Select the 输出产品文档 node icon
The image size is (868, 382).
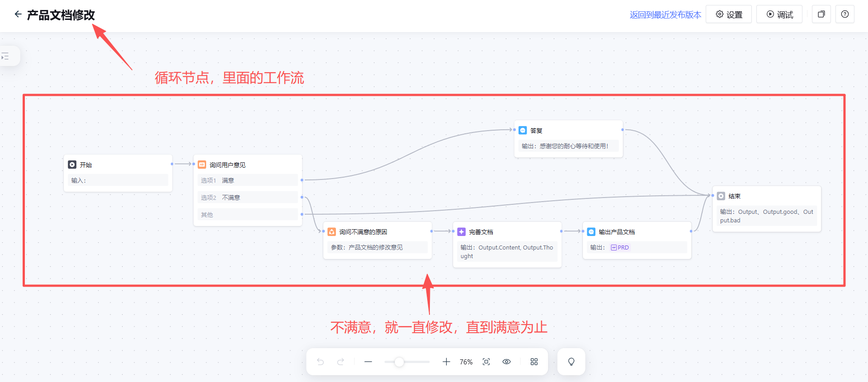click(591, 231)
